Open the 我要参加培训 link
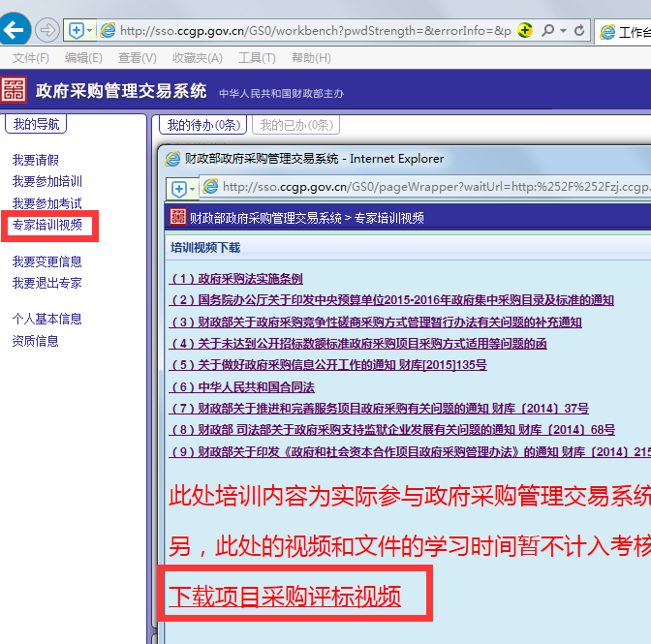 [47, 181]
